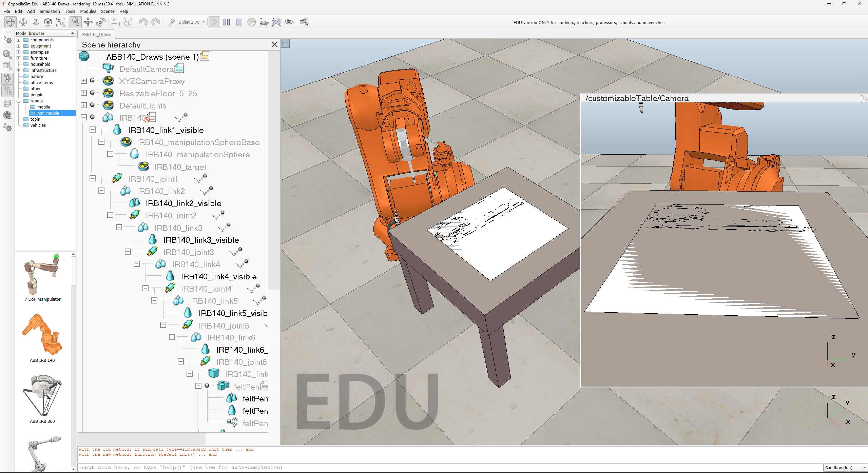Viewport: 868px width, 473px height.
Task: Speed up simulation with rabbit icon
Action: 277,22
